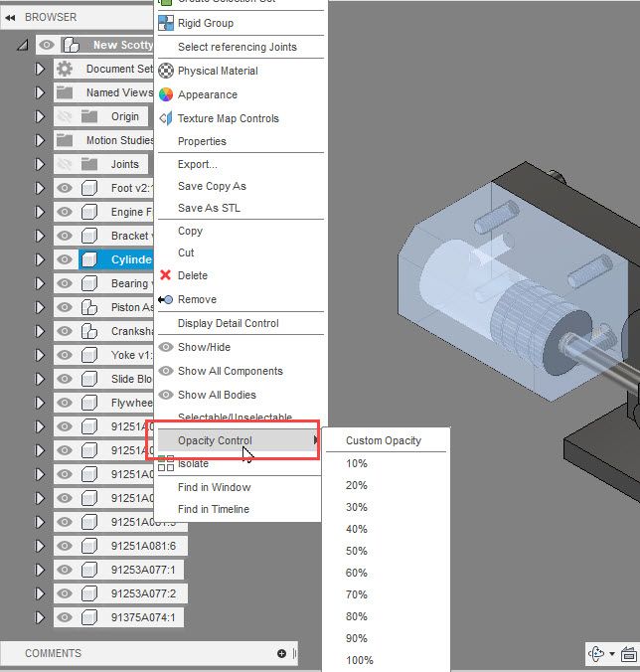Click the Rigid Group icon
This screenshot has width=640, height=672.
[166, 23]
